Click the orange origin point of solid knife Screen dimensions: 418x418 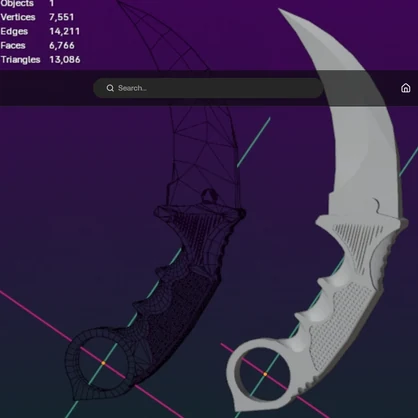coord(265,374)
